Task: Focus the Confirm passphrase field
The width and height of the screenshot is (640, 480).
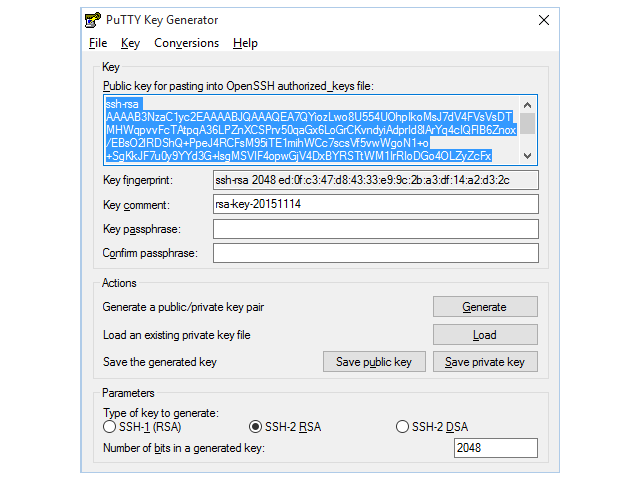Action: point(376,253)
